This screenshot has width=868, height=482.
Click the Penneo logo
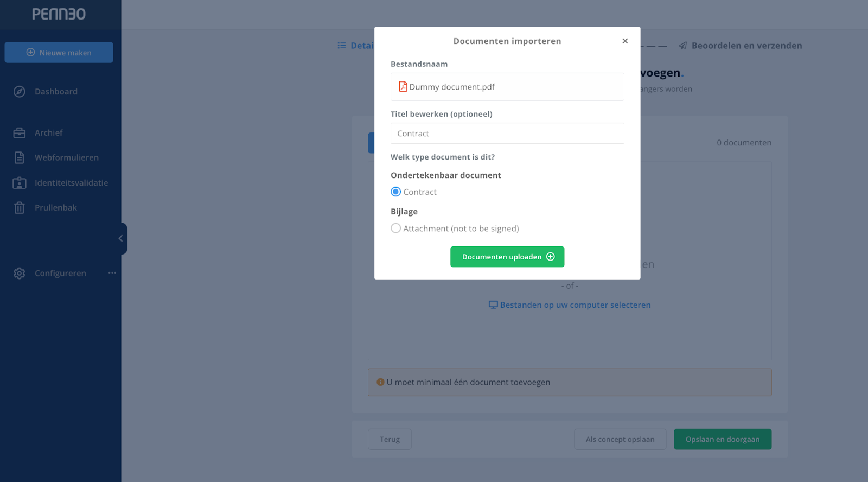(59, 14)
